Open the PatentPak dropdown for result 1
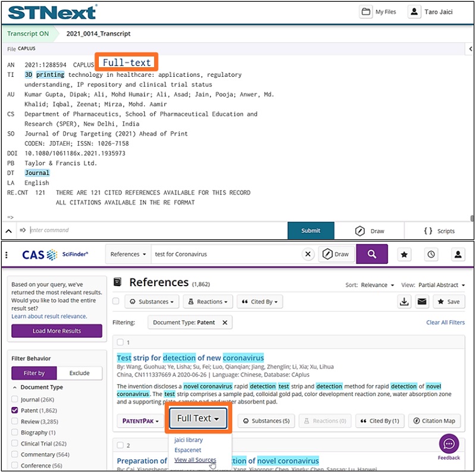476x473 pixels. 140,421
